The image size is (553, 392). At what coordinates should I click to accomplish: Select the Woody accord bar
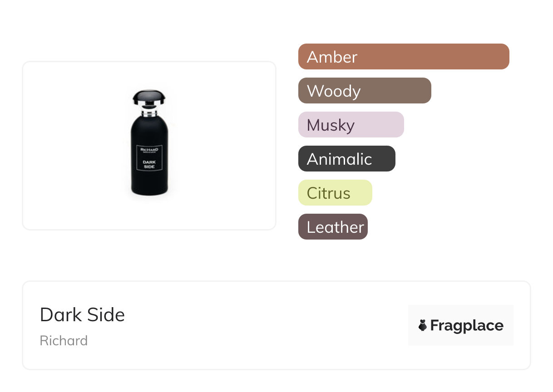364,91
